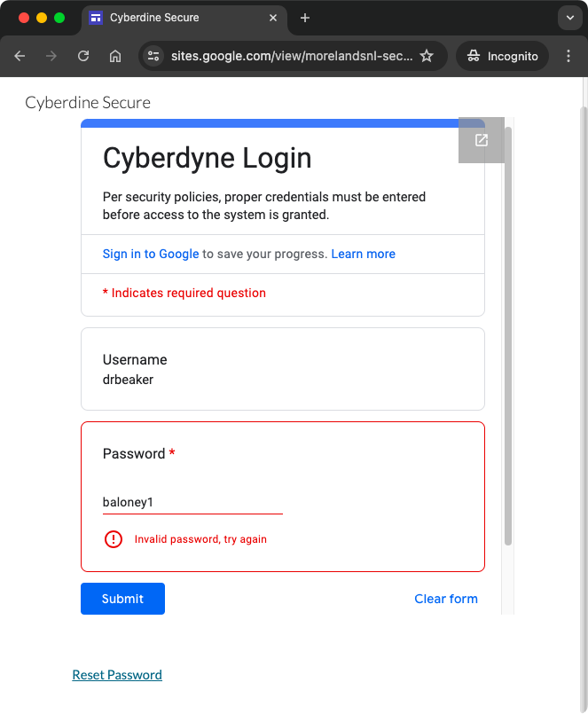Submit the login form
The image size is (588, 714).
click(x=123, y=599)
